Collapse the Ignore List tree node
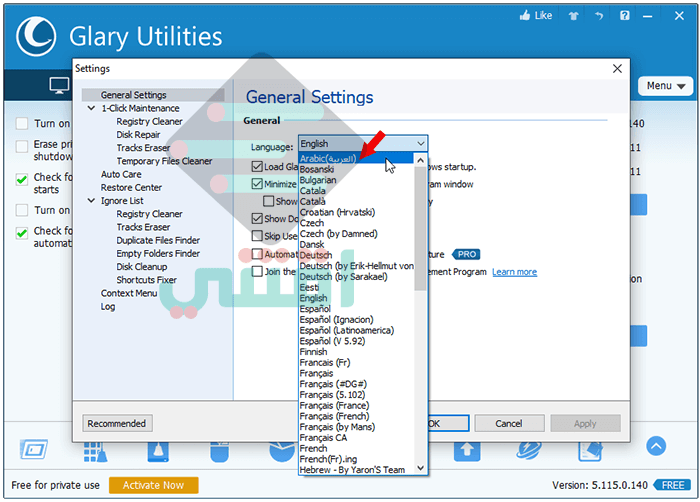 coord(91,201)
